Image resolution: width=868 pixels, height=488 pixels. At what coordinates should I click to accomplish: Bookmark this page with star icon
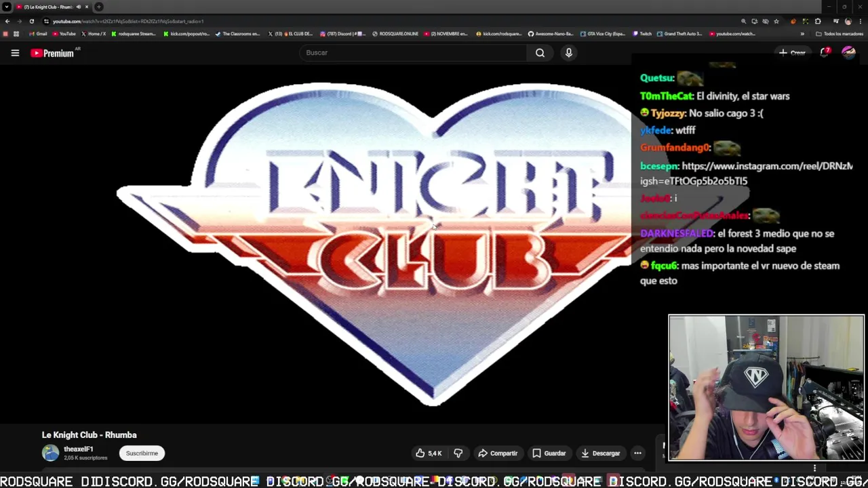pos(776,21)
